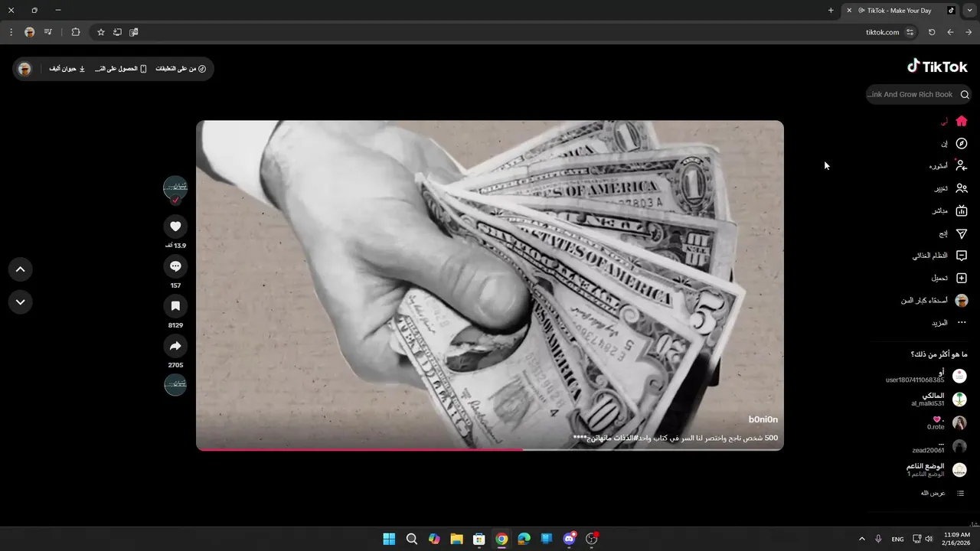Open suggested account الوضع الناعم
Screen dimensions: 980x551
[937, 470]
